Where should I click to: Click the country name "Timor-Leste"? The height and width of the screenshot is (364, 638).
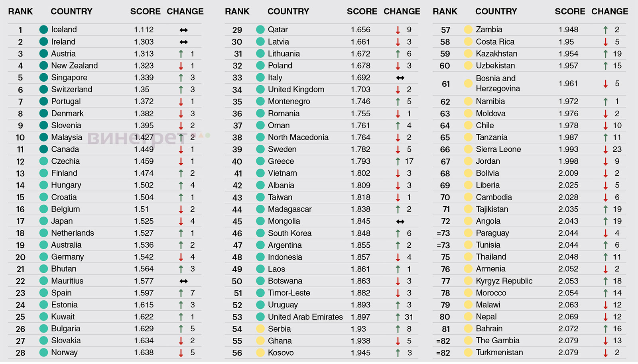tap(289, 293)
